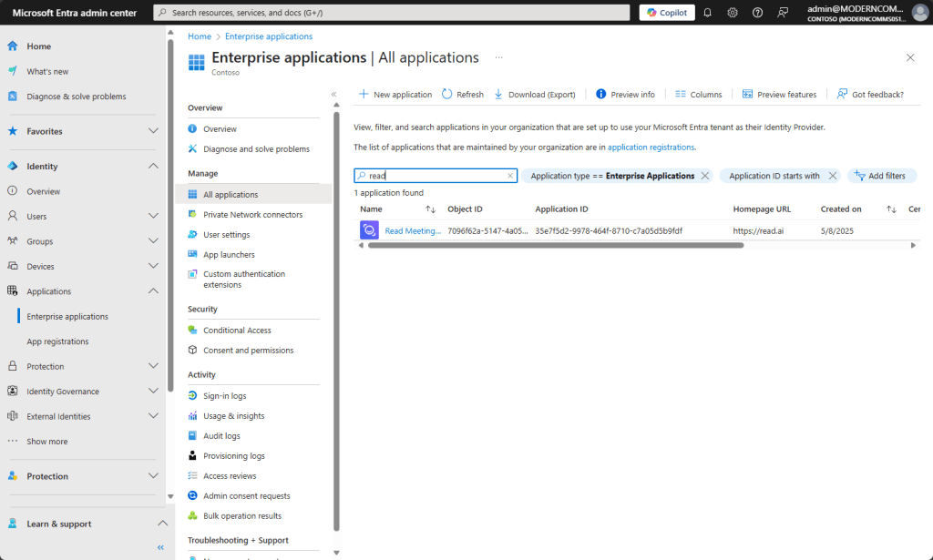
Task: Click the Read Meeting app icon
Action: coord(369,230)
